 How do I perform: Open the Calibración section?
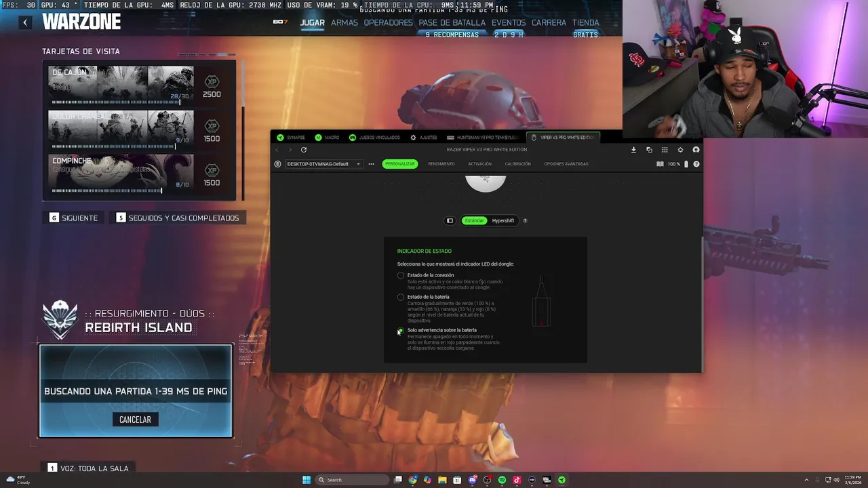pos(518,164)
